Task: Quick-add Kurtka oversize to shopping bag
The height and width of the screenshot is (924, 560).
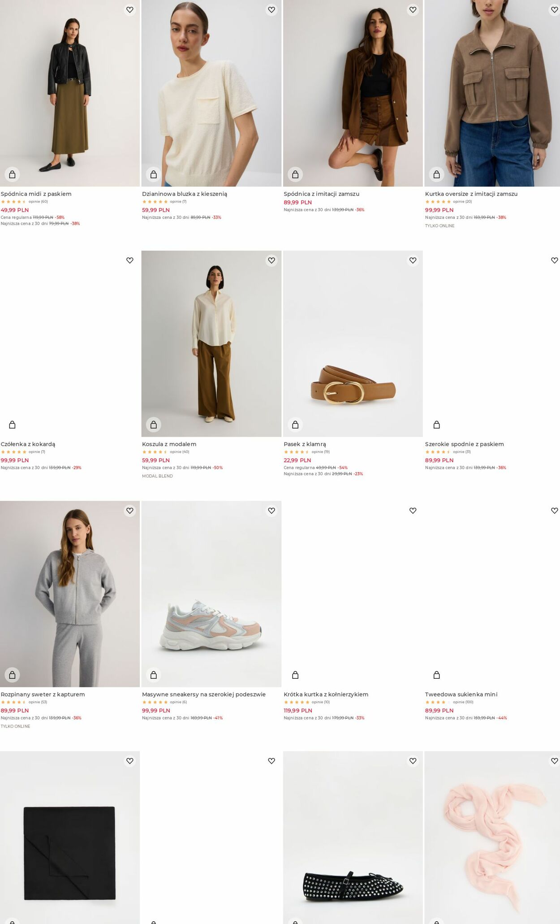Action: tap(437, 174)
